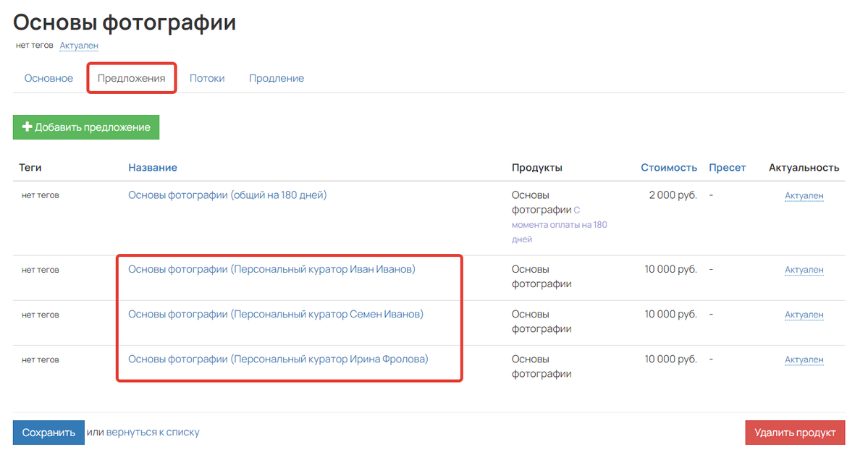The height and width of the screenshot is (460, 868).
Task: Switch to the Предложения tab
Action: point(131,78)
